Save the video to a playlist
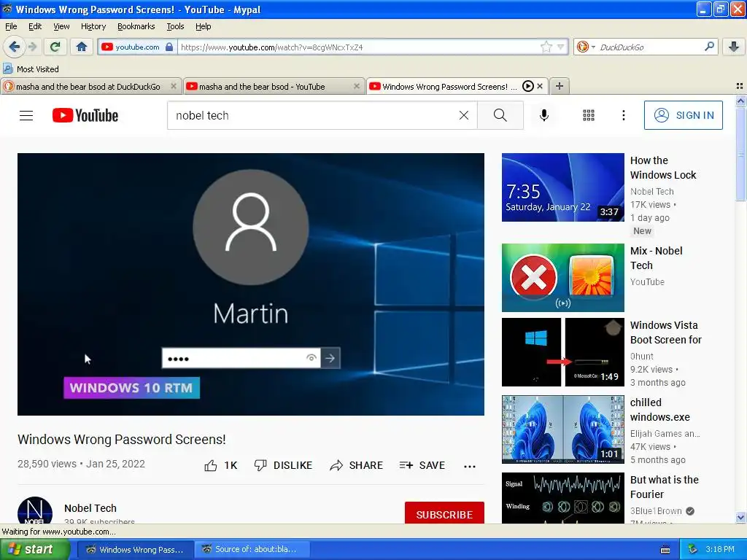 pyautogui.click(x=422, y=465)
